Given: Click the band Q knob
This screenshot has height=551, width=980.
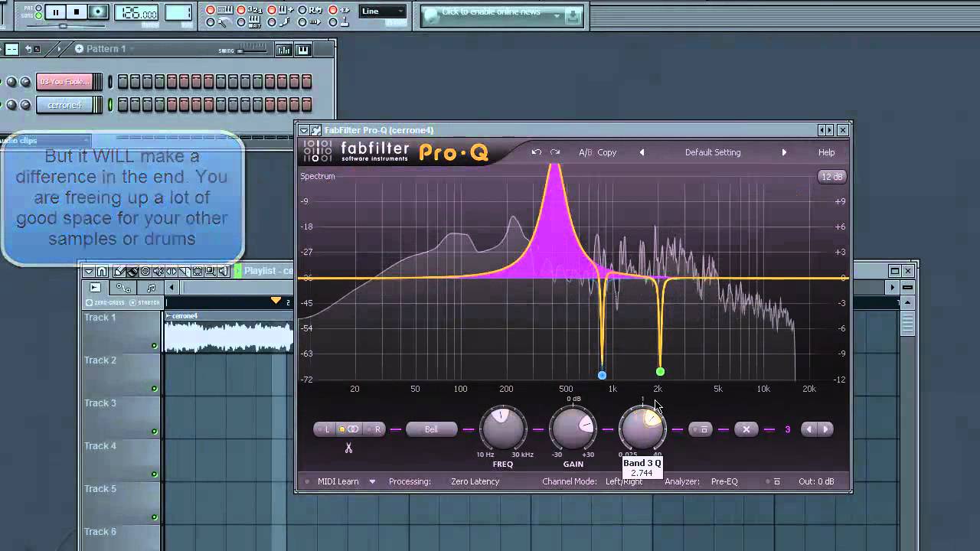Looking at the screenshot, I should 642,429.
